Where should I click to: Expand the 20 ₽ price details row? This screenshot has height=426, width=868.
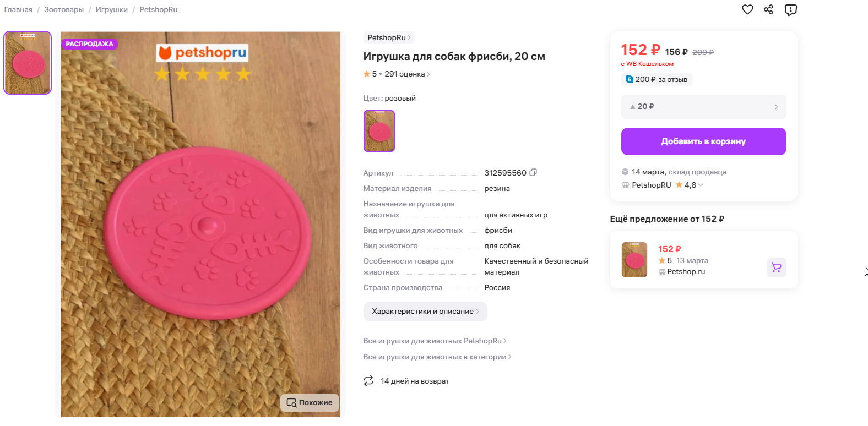click(703, 107)
